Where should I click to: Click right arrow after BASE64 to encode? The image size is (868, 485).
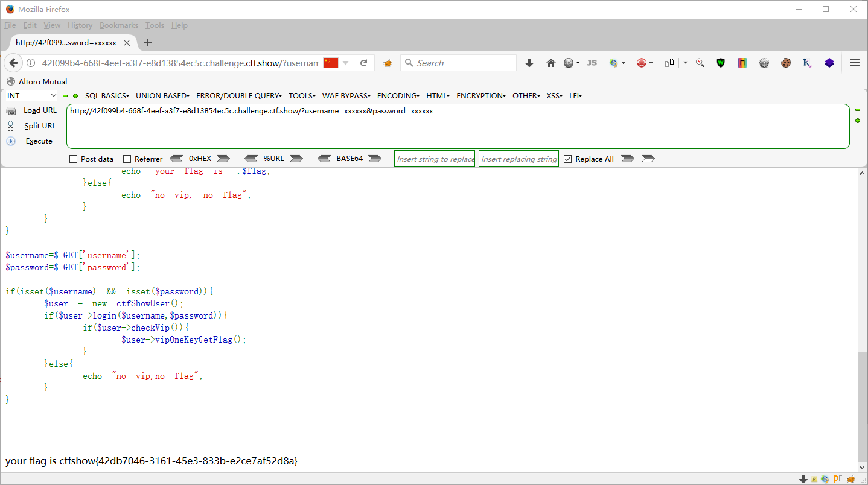click(375, 159)
